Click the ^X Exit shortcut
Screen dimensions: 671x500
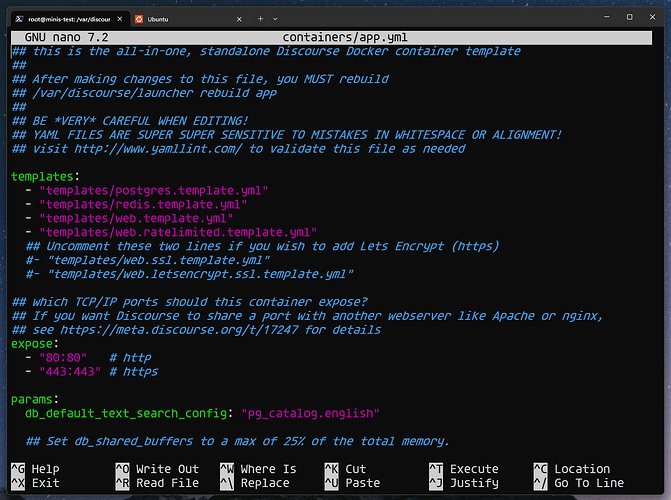35,483
